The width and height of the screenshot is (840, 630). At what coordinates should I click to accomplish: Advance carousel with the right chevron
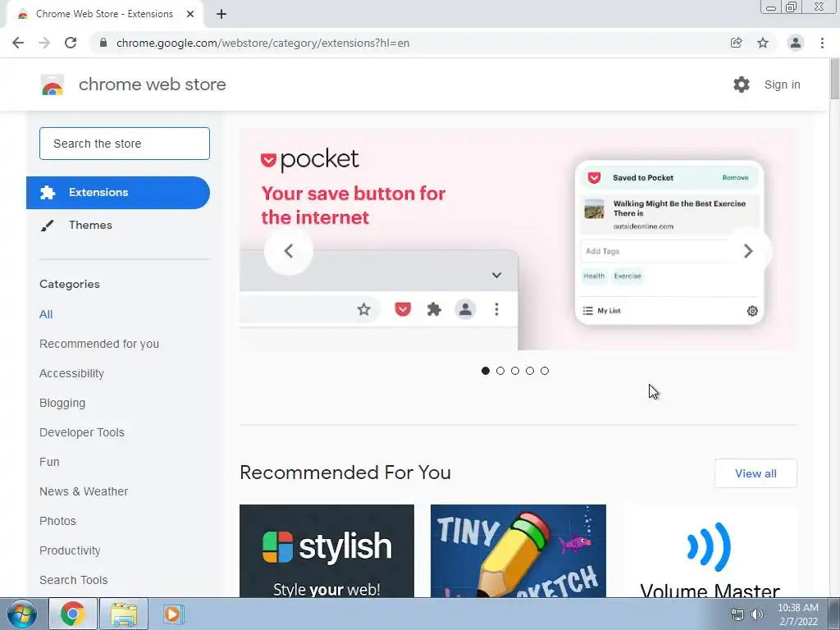(x=748, y=251)
